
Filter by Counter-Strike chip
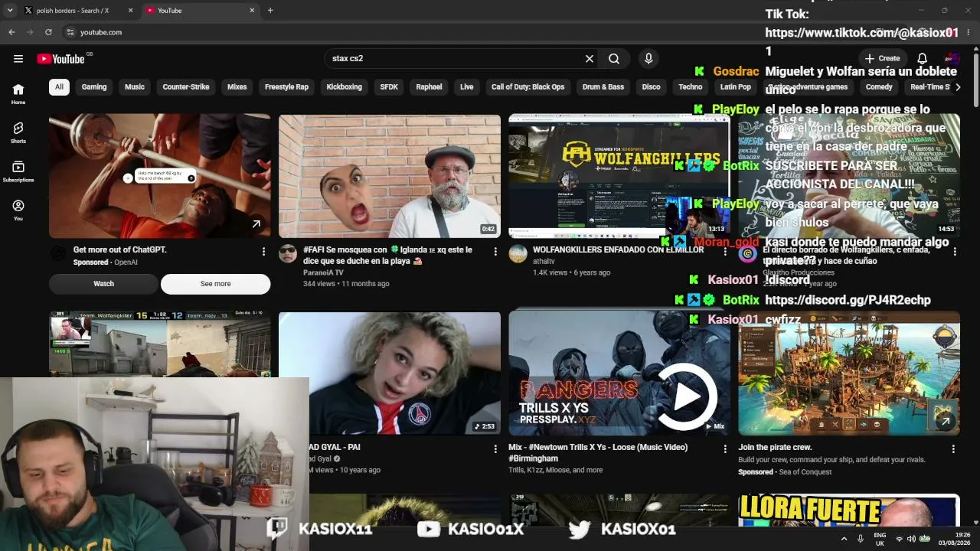click(x=186, y=87)
